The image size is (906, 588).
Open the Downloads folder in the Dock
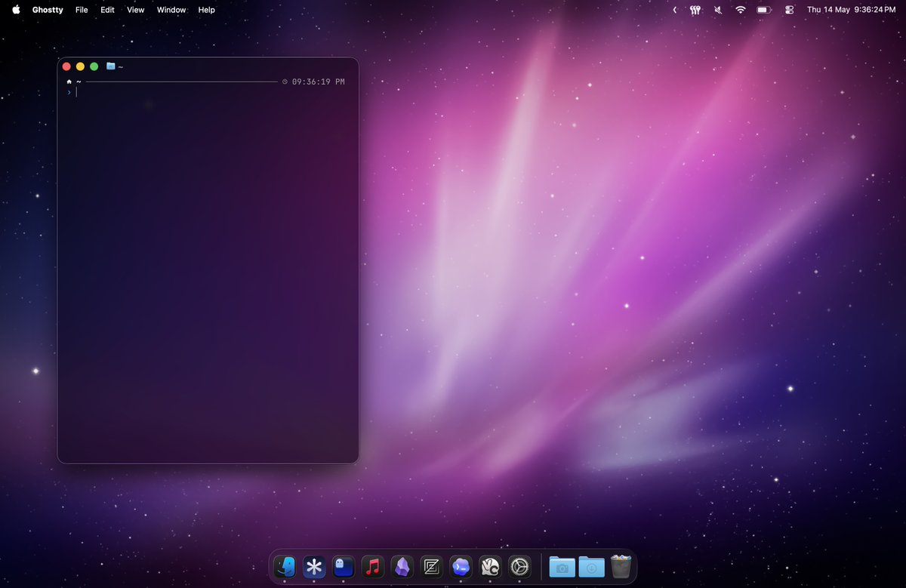591,566
